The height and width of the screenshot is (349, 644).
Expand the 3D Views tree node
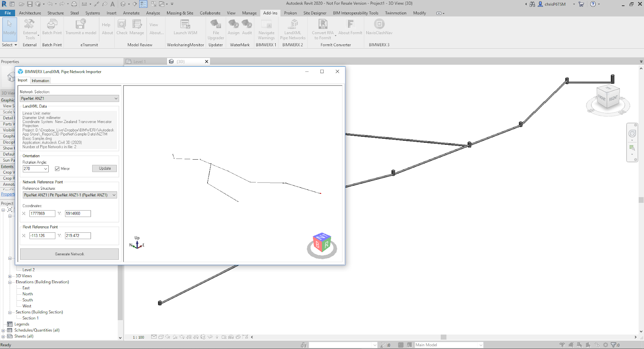coord(10,276)
